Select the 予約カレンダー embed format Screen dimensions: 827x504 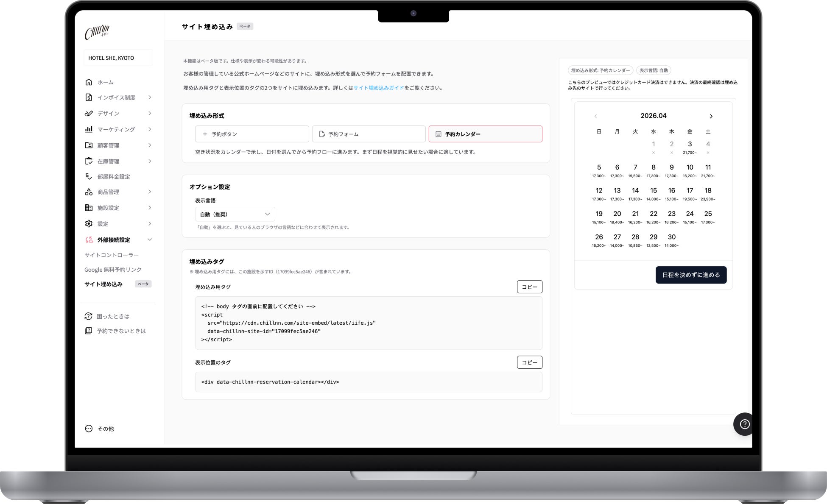point(485,134)
